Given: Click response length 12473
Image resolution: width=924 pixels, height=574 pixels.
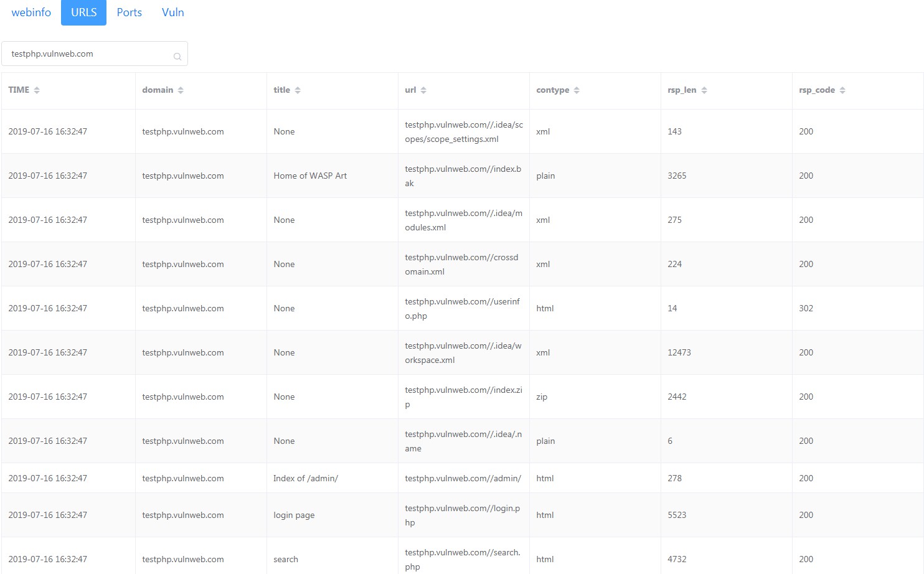Looking at the screenshot, I should (x=679, y=352).
